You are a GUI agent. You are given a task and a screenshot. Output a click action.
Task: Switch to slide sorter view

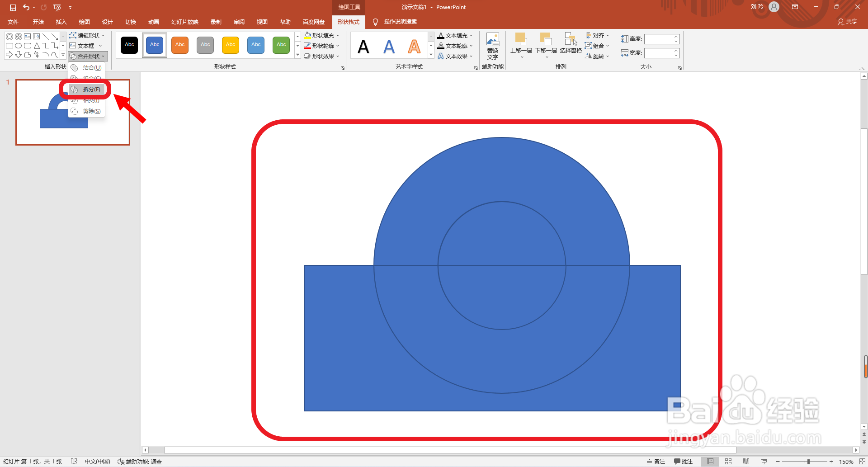[x=728, y=462]
